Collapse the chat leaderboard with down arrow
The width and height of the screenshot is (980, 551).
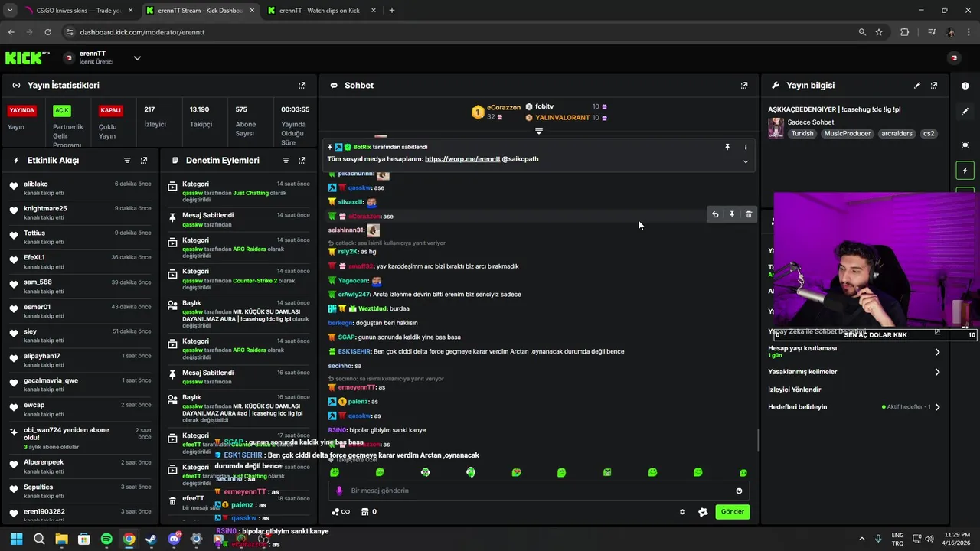[539, 131]
